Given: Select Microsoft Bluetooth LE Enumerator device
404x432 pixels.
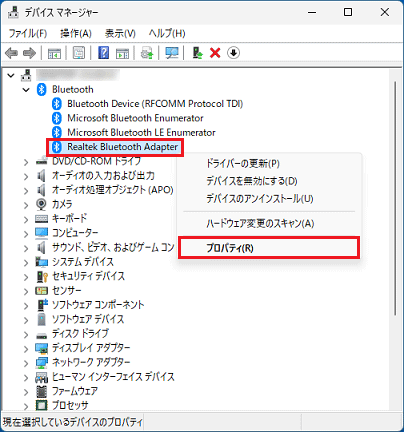Looking at the screenshot, I should click(x=141, y=132).
